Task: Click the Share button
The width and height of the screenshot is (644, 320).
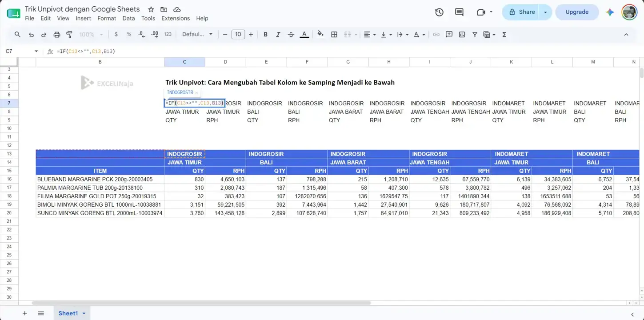Action: (x=521, y=12)
